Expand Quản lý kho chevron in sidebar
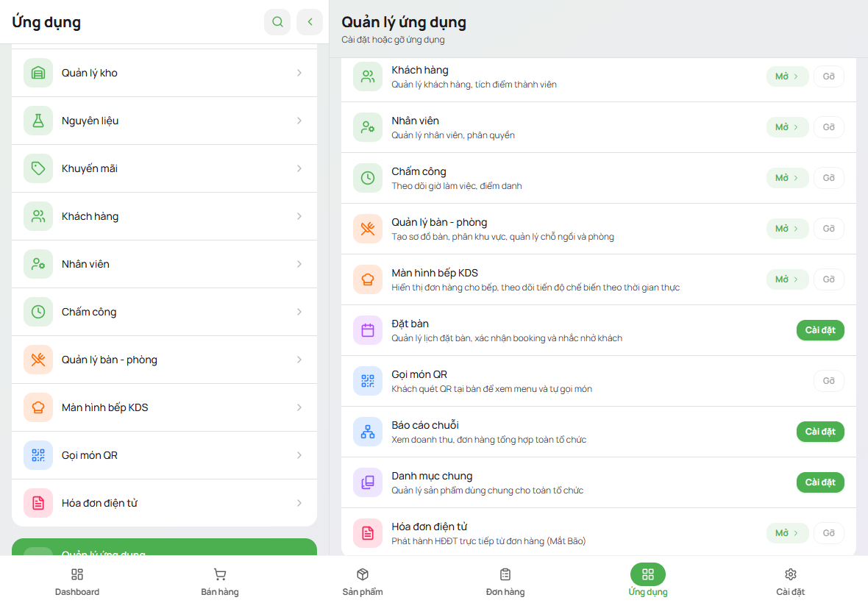Screen dimensions: 868x603 pos(299,73)
